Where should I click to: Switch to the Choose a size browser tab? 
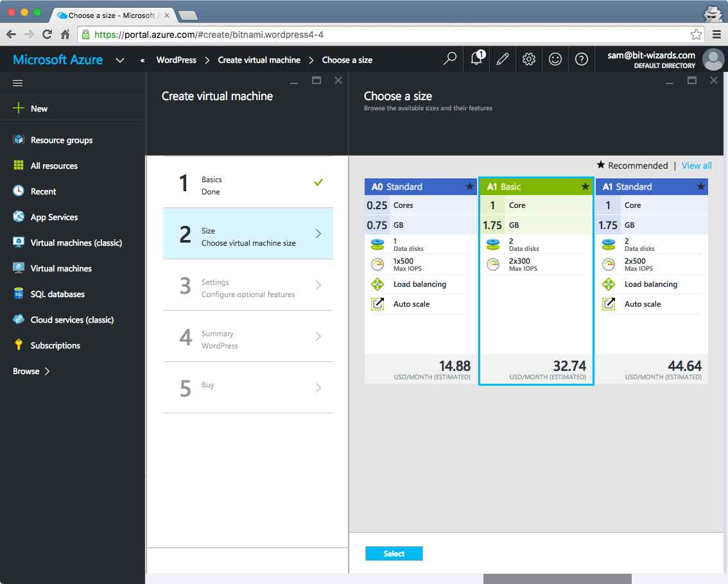[x=112, y=15]
